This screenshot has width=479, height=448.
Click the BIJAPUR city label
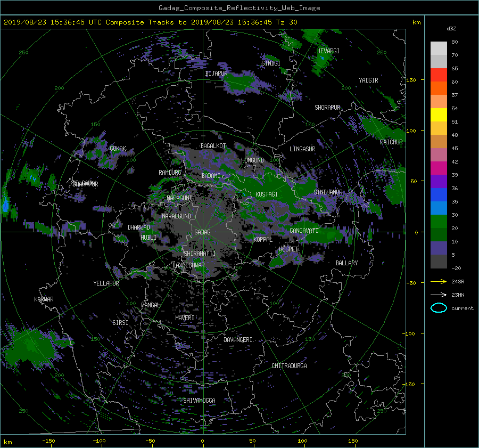(x=216, y=74)
